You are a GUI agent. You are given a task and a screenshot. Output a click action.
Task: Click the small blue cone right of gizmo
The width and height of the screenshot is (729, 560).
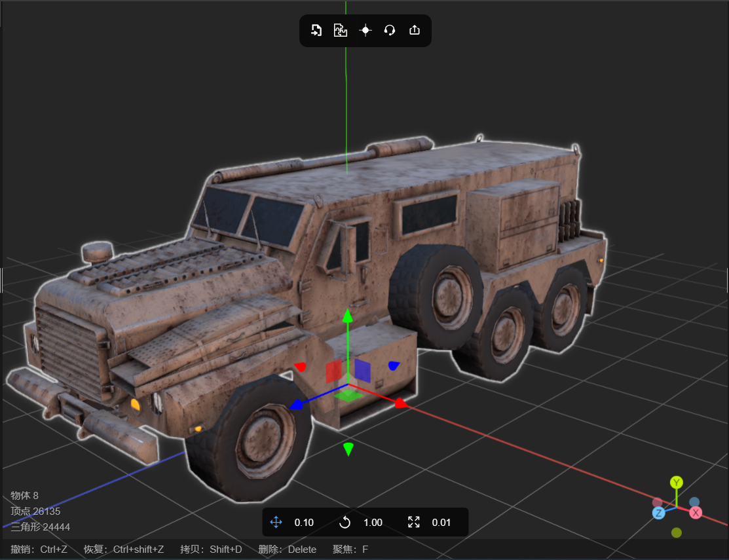pyautogui.click(x=394, y=365)
